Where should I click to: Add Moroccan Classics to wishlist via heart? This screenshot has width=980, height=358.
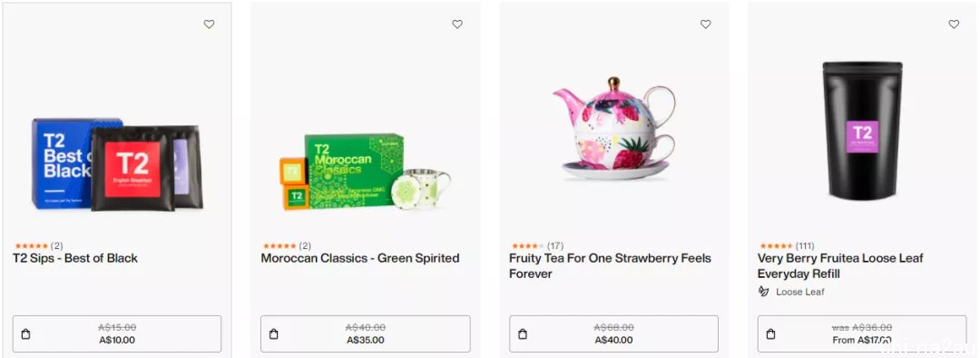click(457, 25)
